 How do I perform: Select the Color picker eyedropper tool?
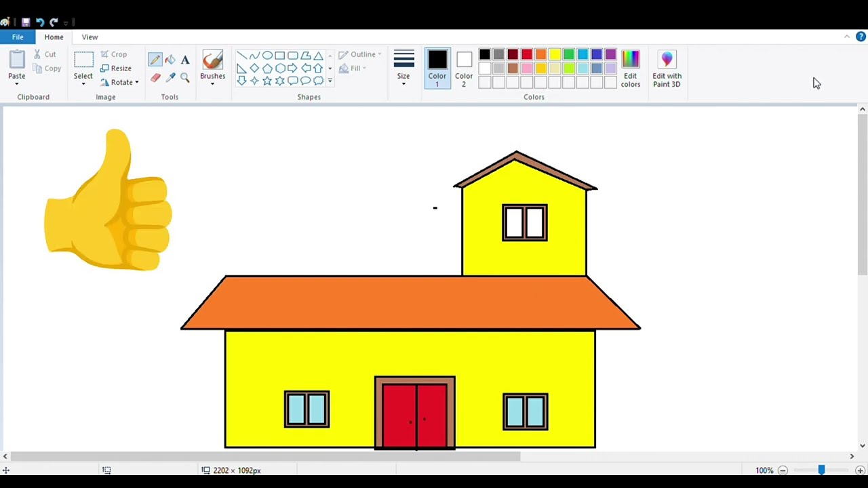[x=170, y=77]
